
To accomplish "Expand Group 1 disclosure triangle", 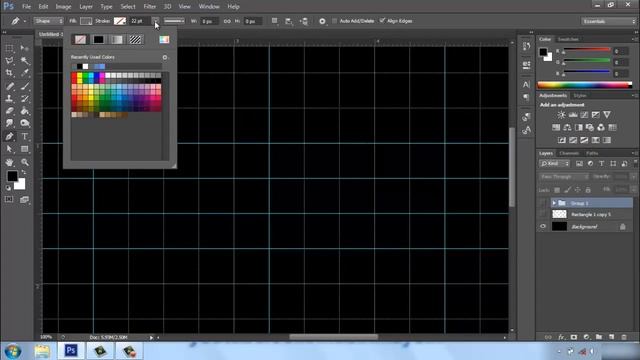I will point(554,203).
